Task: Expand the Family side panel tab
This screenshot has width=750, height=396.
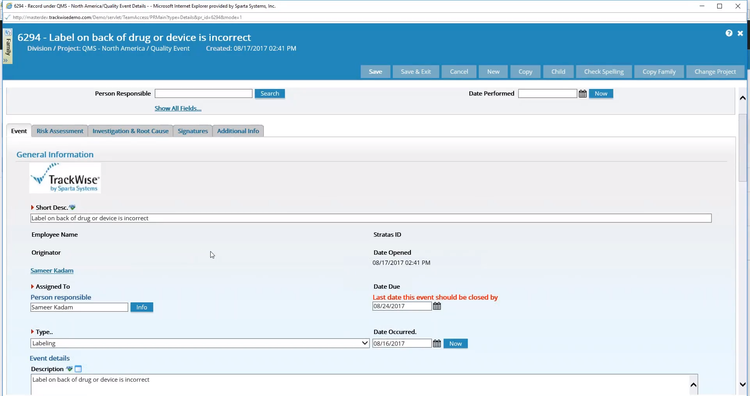Action: pos(8,47)
